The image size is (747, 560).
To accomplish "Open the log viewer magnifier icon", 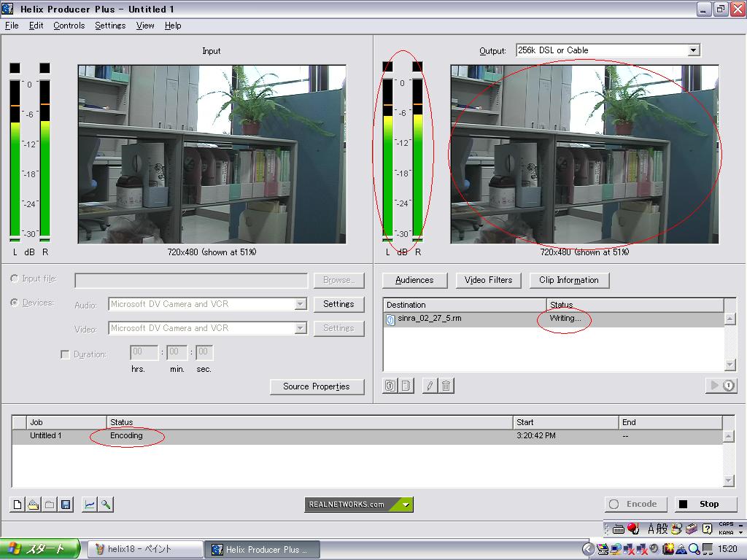I will [x=105, y=505].
